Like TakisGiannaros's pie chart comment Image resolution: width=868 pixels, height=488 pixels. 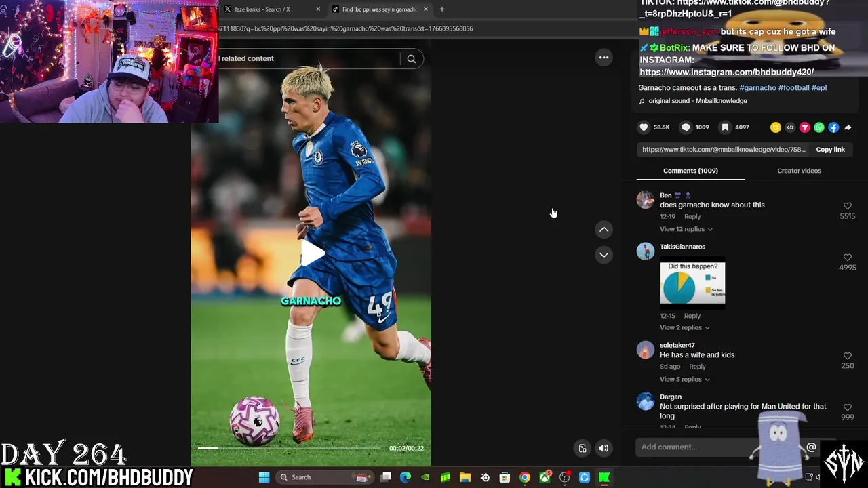tap(847, 258)
